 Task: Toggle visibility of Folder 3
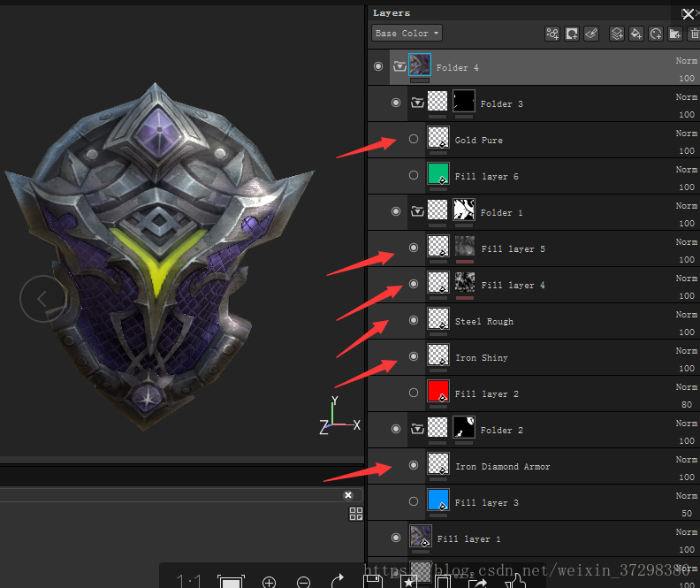pos(396,103)
